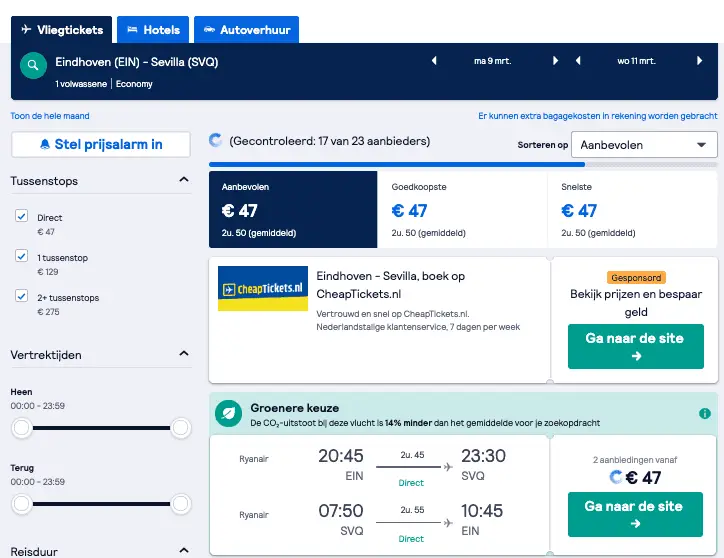Uncheck the 1 tussenstop checkbox

tap(21, 255)
